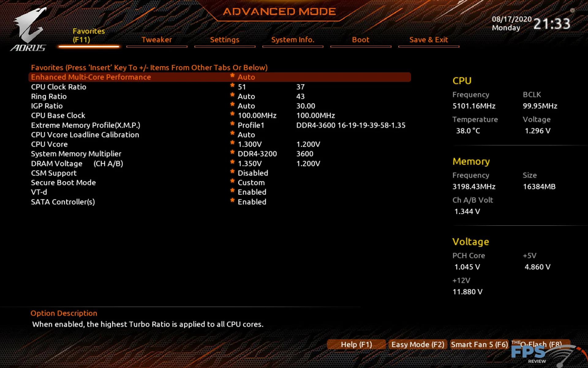
Task: Select SATA Controller(s) label
Action: [x=63, y=202]
